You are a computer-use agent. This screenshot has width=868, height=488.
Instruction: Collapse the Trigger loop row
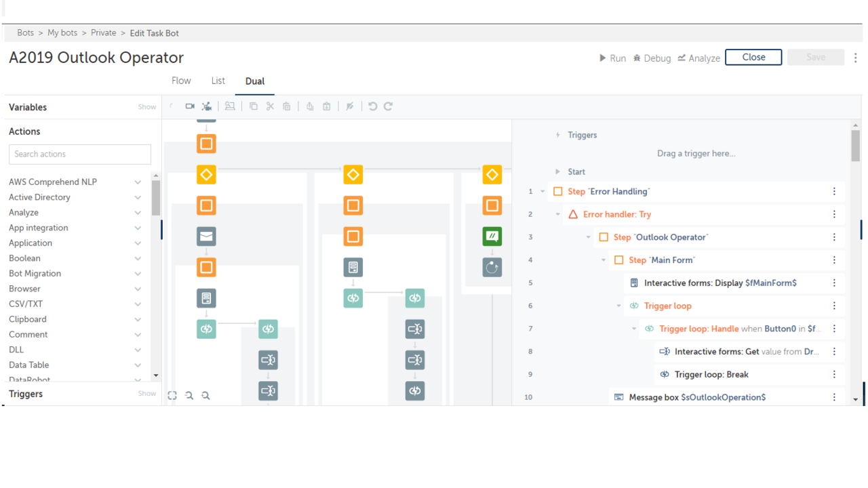618,306
